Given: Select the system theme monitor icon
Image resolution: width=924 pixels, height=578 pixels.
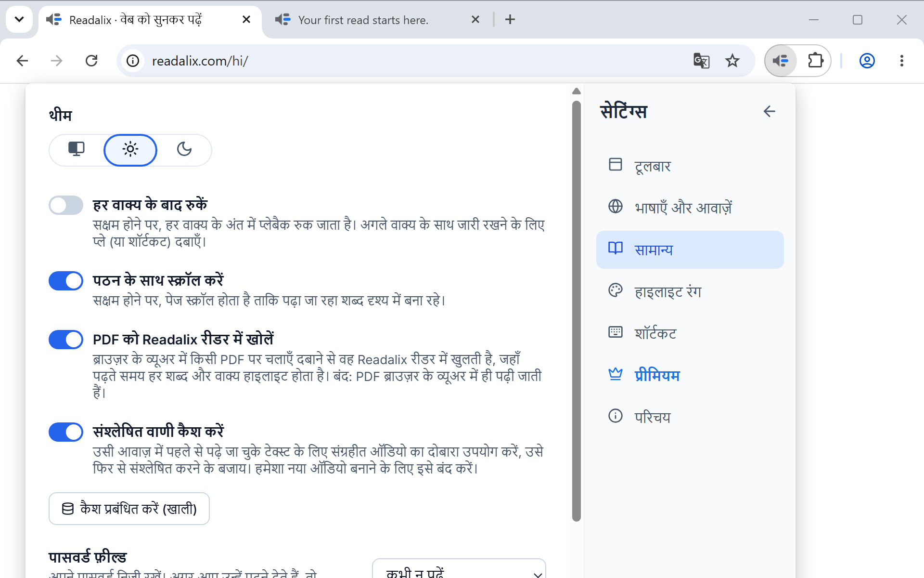Looking at the screenshot, I should 77,150.
